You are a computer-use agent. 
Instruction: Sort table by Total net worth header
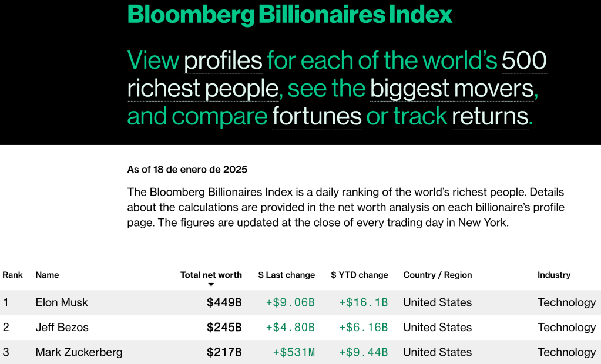(x=211, y=275)
